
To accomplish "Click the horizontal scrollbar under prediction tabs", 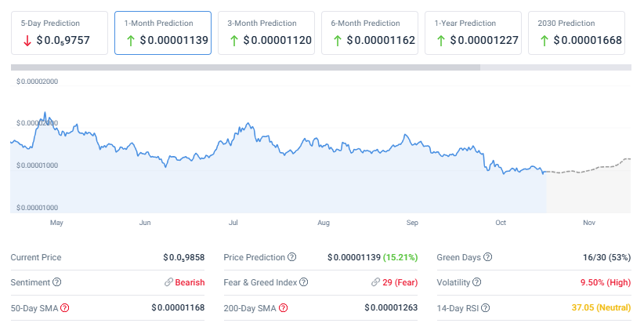I will click(x=244, y=67).
